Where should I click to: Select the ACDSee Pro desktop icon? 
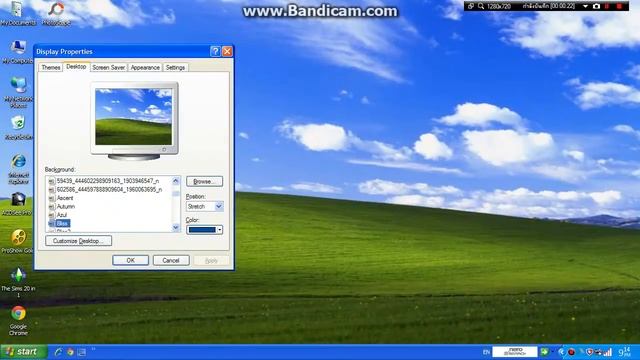click(x=18, y=204)
